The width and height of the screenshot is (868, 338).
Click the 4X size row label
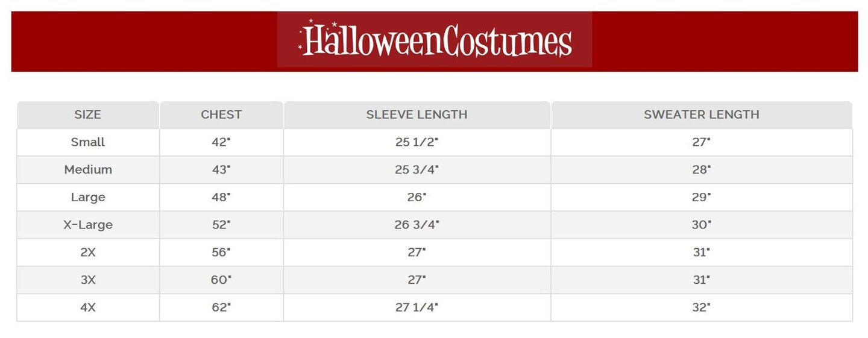[x=88, y=307]
